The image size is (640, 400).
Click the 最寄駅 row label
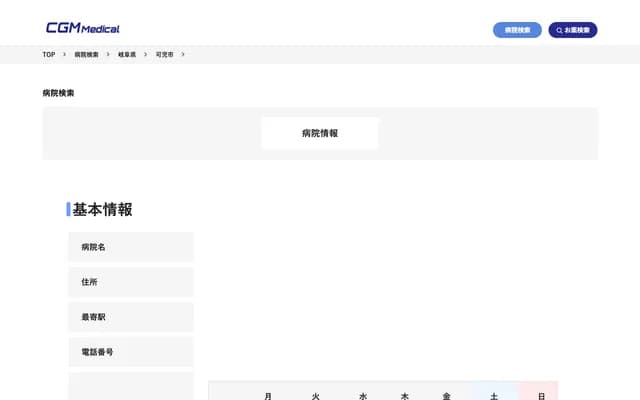(93, 317)
